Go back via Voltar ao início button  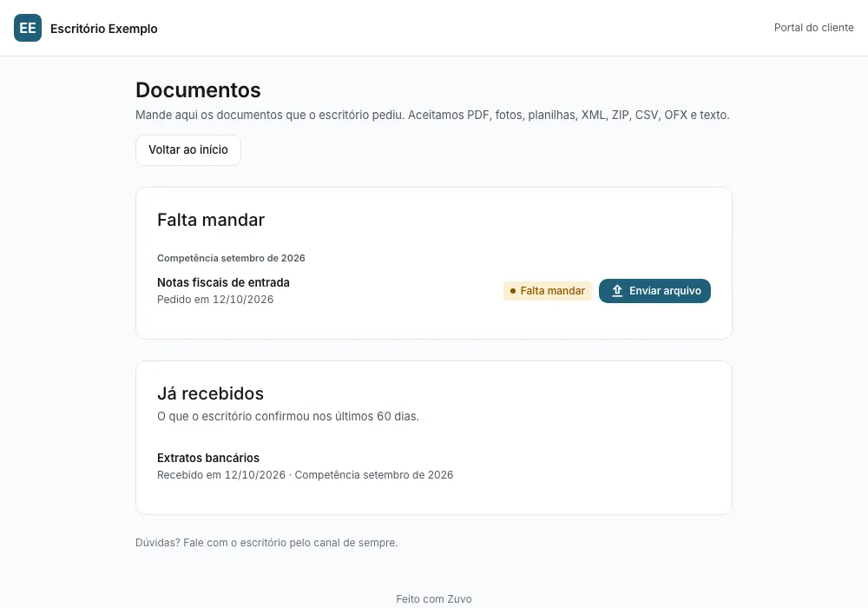[188, 150]
